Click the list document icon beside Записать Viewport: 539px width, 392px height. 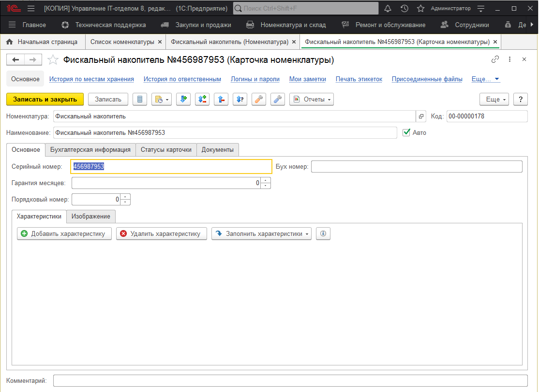pos(140,99)
